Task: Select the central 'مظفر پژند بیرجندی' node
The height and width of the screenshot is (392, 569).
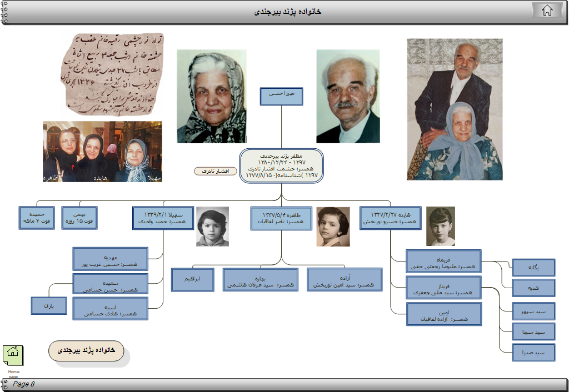Action: pos(282,165)
